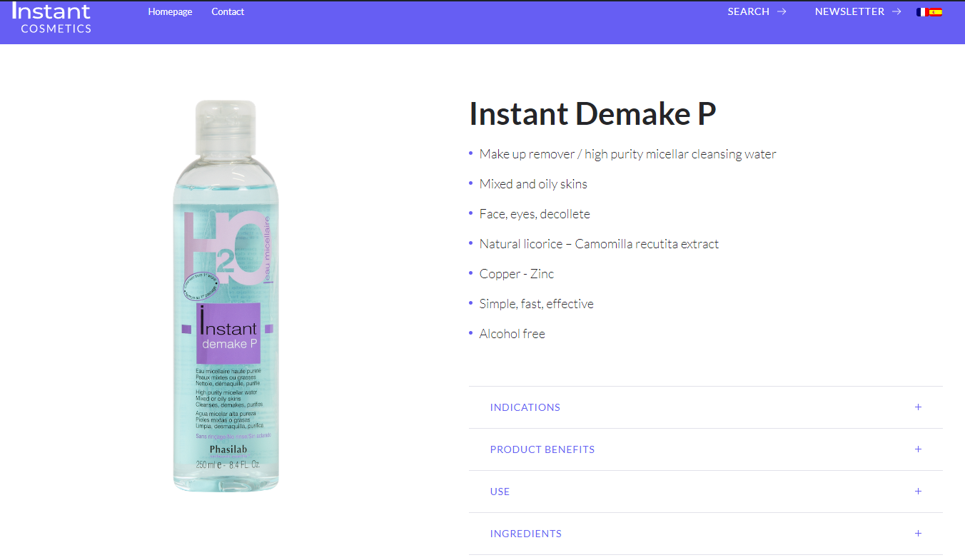The height and width of the screenshot is (560, 965).
Task: Click the plus icon on INDICATIONS row
Action: pyautogui.click(x=918, y=407)
